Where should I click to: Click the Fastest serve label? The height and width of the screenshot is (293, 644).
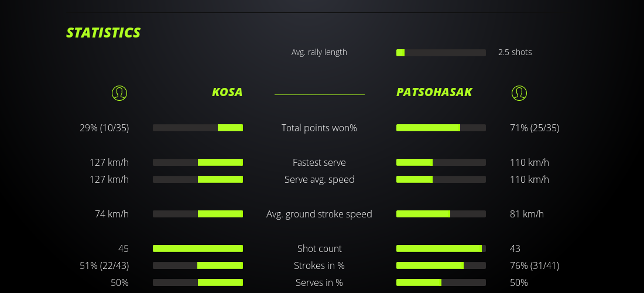click(319, 162)
